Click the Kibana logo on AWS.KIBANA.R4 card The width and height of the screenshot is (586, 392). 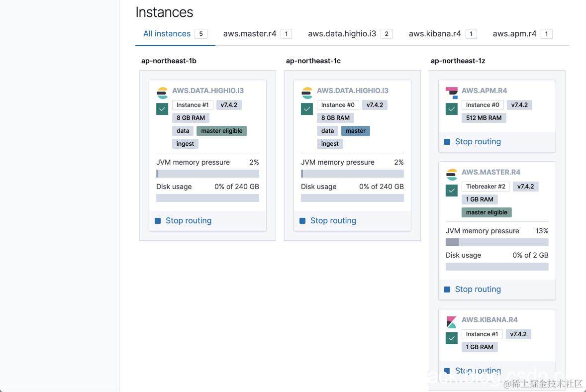[x=452, y=322]
